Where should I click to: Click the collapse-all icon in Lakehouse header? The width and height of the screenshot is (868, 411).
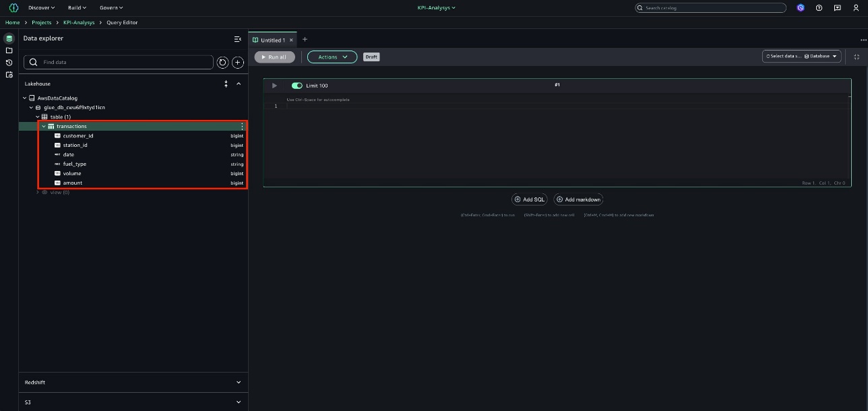226,84
